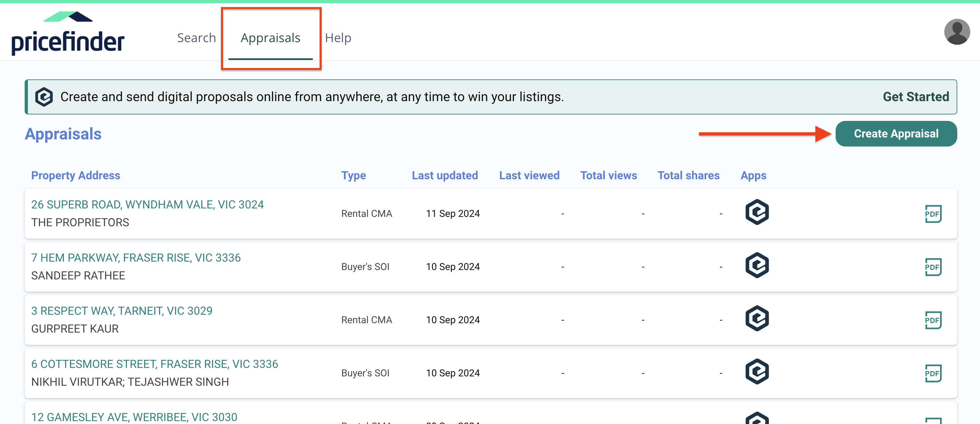The height and width of the screenshot is (424, 980).
Task: Click the Apps column header
Action: click(753, 175)
